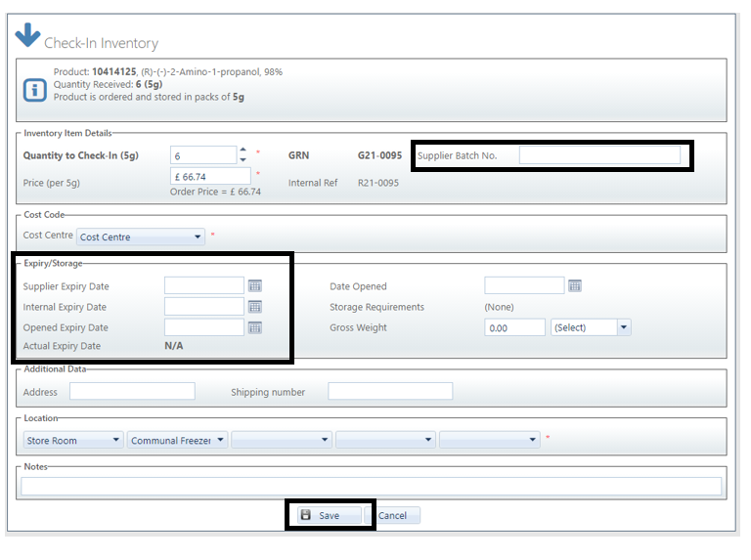
Task: Click the Opened Expiry Date field
Action: (x=204, y=327)
